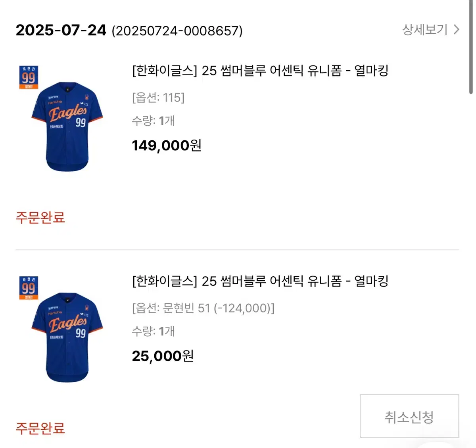Image resolution: width=476 pixels, height=448 pixels.
Task: Click the 옵션: 115 option label
Action: 158,98
